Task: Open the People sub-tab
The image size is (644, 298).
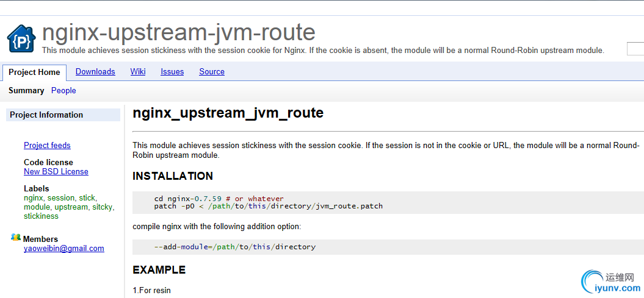Action: click(x=63, y=91)
